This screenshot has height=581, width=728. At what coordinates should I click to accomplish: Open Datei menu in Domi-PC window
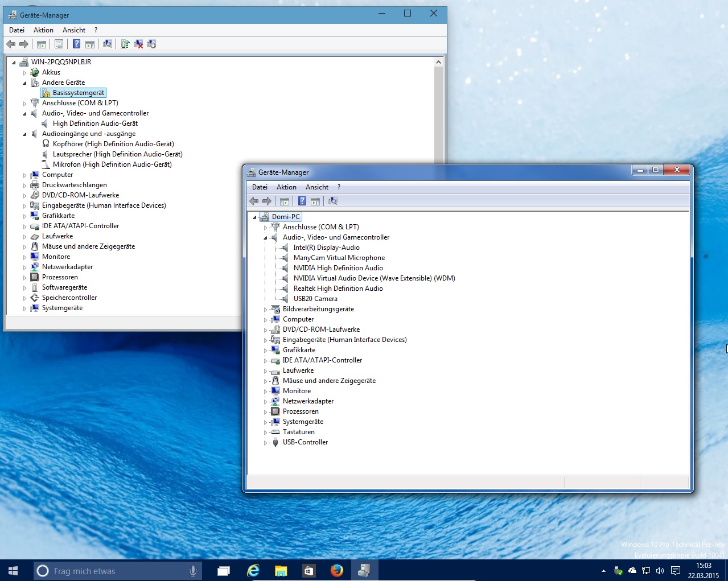coord(260,187)
